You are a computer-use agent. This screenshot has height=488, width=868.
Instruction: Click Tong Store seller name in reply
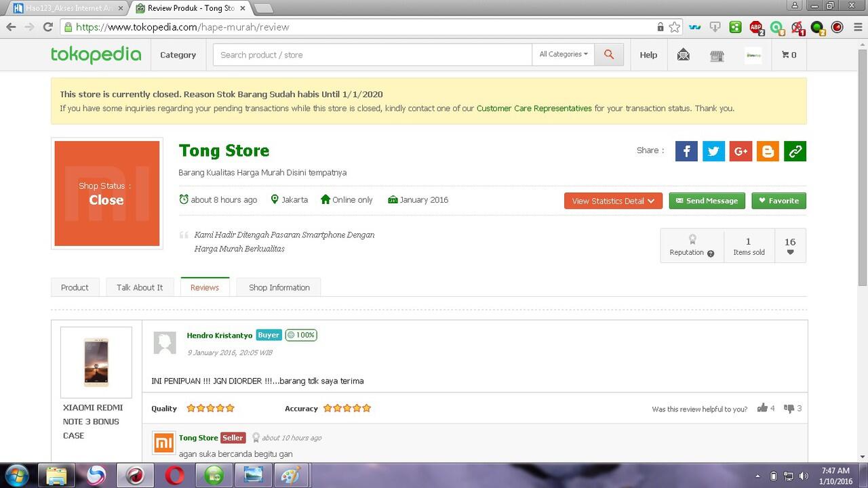199,438
